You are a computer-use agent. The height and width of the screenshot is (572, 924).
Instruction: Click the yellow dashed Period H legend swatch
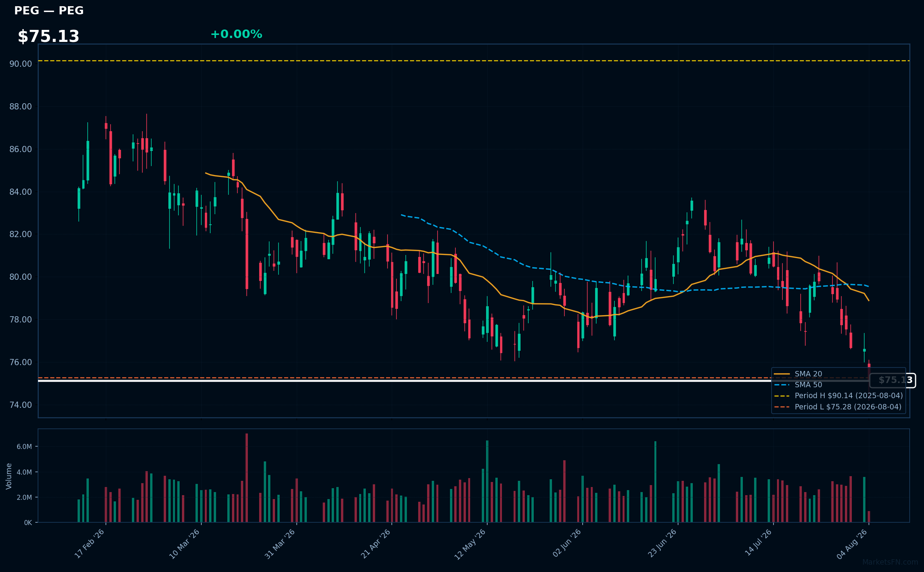782,396
